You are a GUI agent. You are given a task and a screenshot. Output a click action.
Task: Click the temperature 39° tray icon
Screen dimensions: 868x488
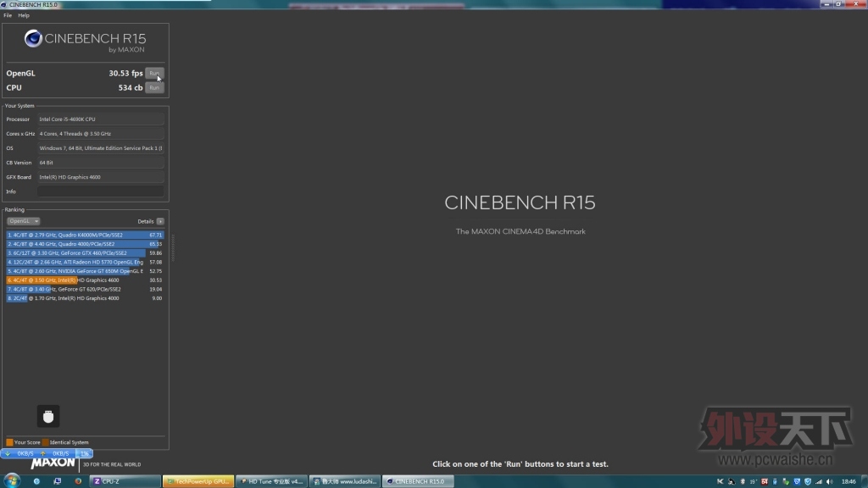[x=753, y=482]
